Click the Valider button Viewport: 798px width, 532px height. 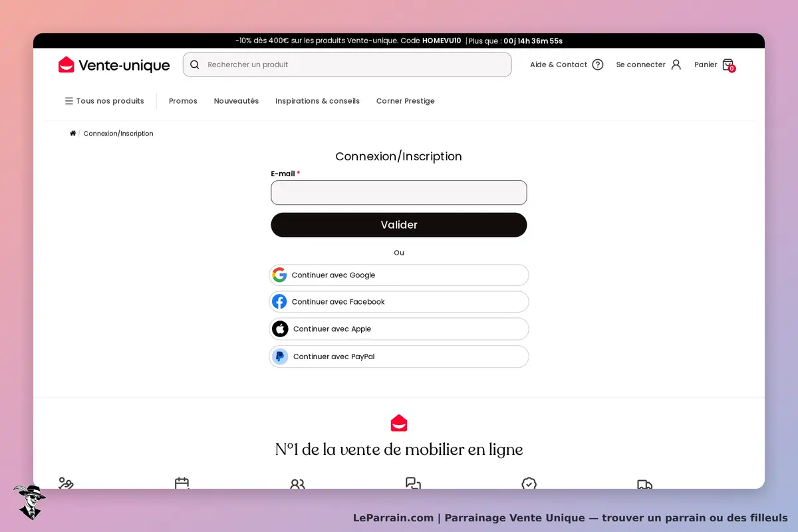pos(399,225)
